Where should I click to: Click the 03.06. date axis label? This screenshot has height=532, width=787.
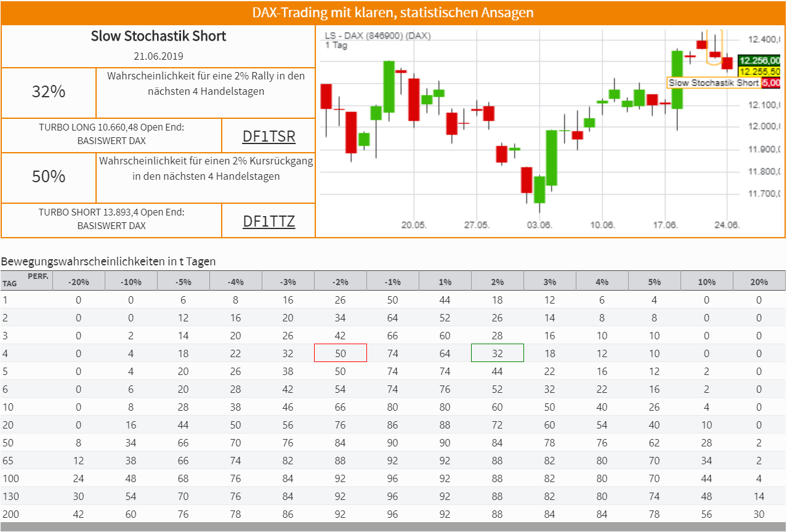pos(539,225)
